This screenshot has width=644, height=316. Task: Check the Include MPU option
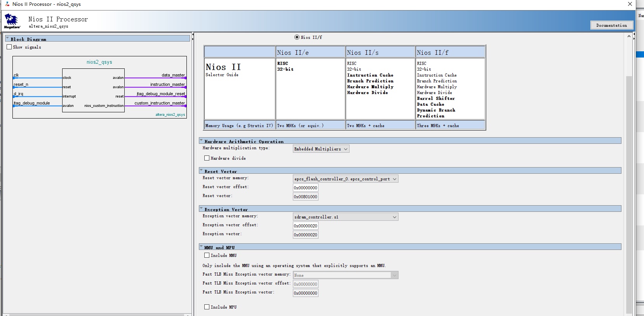(207, 307)
